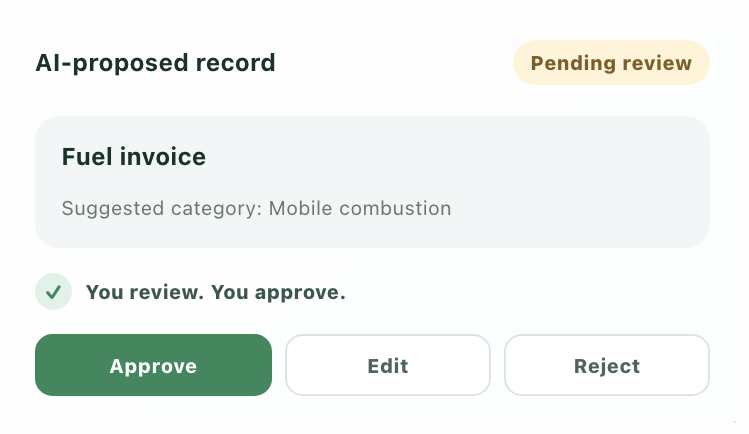
Task: Click the AI-proposed record heading
Action: tap(155, 63)
